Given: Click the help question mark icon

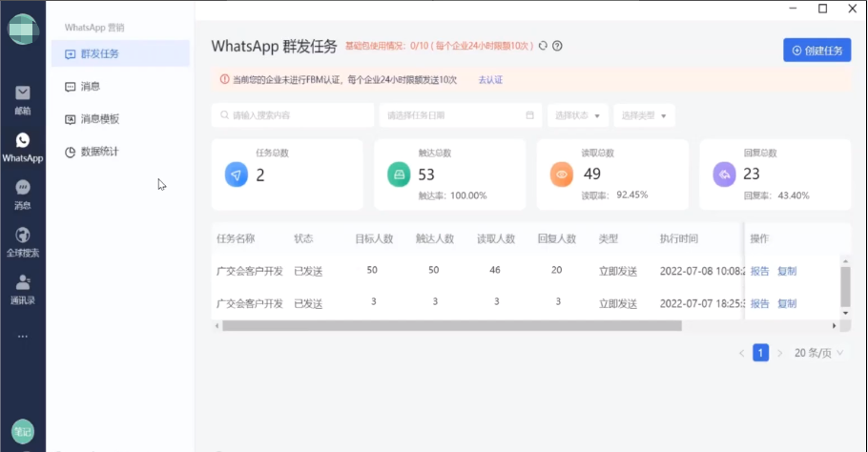Looking at the screenshot, I should [x=557, y=46].
